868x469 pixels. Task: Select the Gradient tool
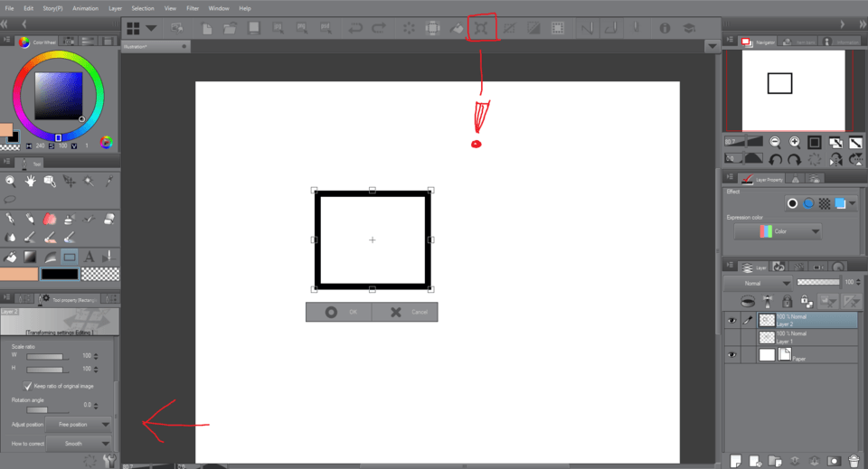click(30, 257)
